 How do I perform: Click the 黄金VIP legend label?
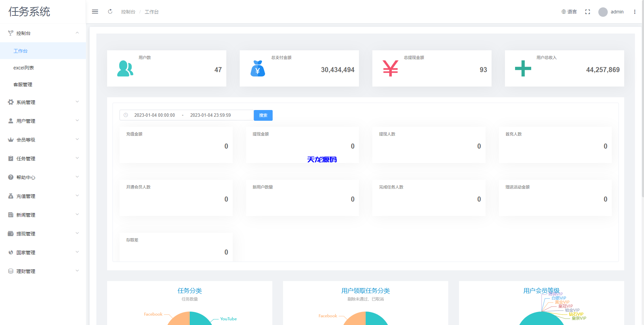562,302
